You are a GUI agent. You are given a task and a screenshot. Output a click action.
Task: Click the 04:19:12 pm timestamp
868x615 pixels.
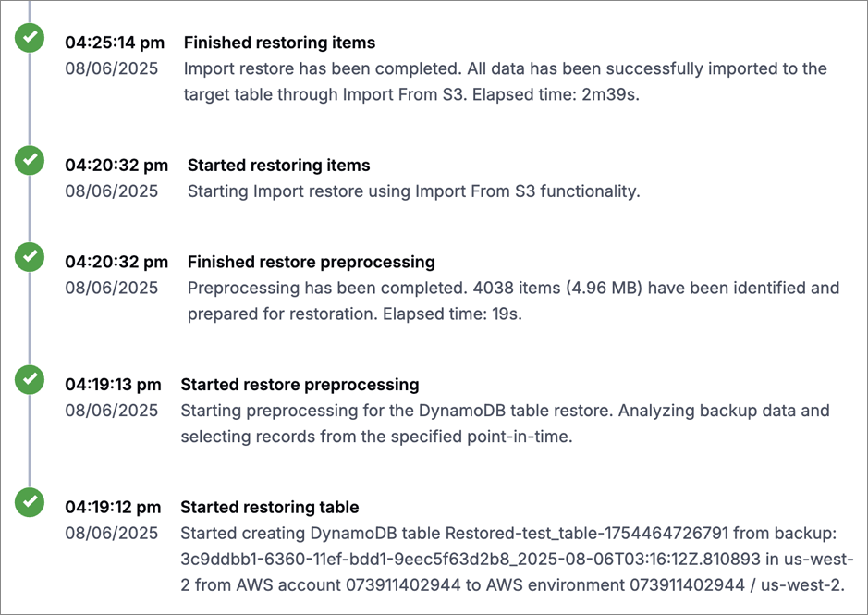point(113,507)
